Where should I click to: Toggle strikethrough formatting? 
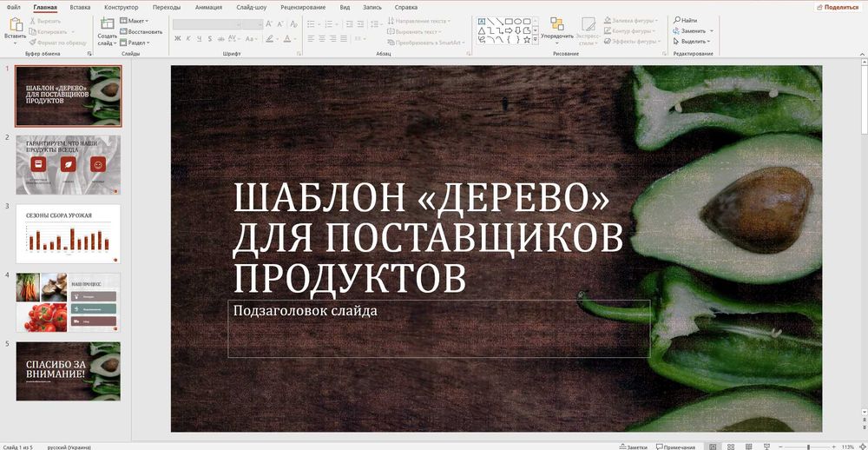(220, 39)
